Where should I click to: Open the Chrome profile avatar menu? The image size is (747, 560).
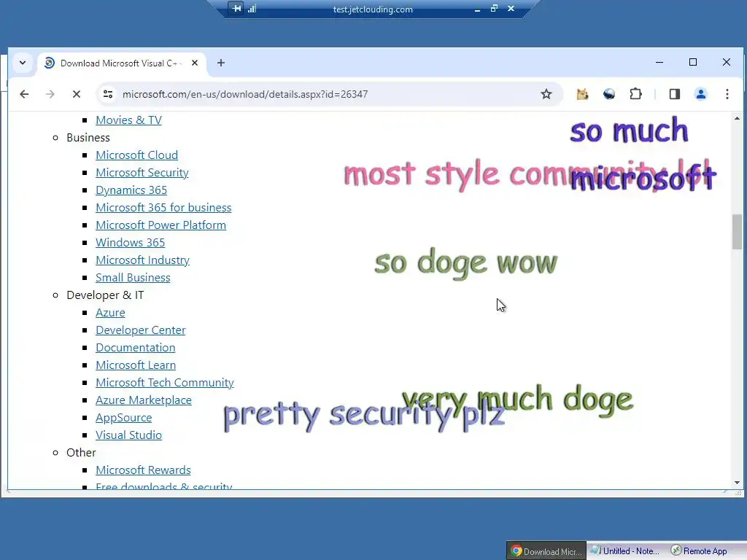(x=701, y=94)
